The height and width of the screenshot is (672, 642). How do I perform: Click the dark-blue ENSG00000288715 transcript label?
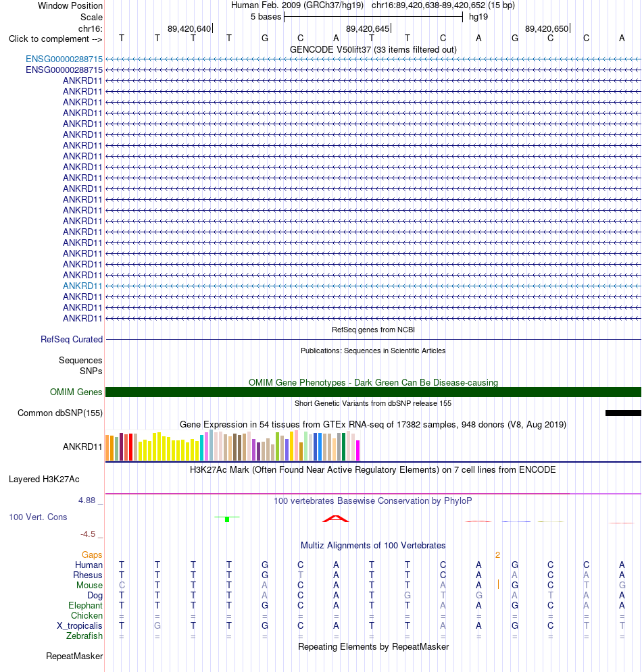pos(64,70)
